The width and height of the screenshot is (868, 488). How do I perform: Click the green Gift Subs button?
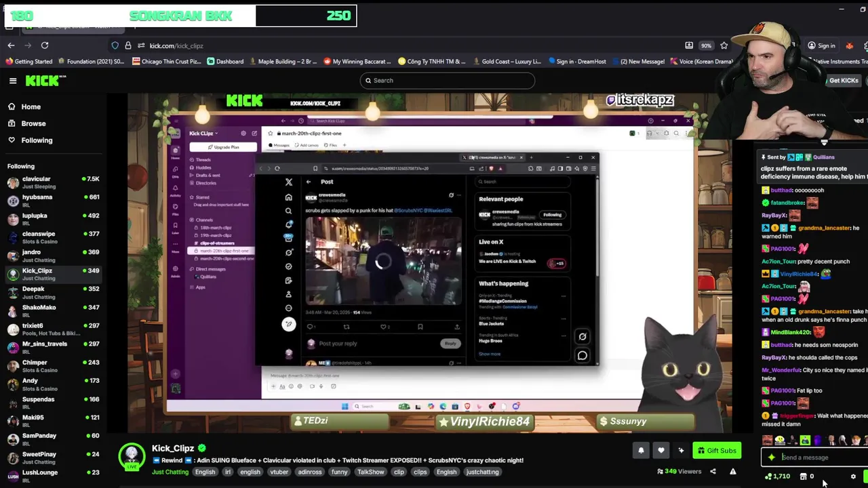pyautogui.click(x=717, y=451)
